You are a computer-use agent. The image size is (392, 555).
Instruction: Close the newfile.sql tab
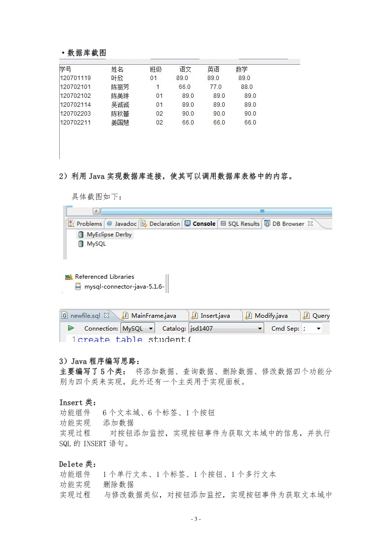[x=107, y=315]
